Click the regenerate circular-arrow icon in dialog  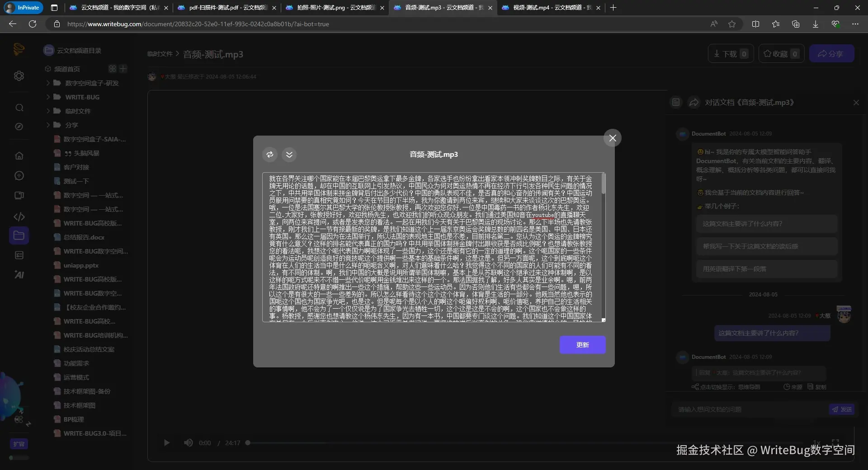click(270, 155)
